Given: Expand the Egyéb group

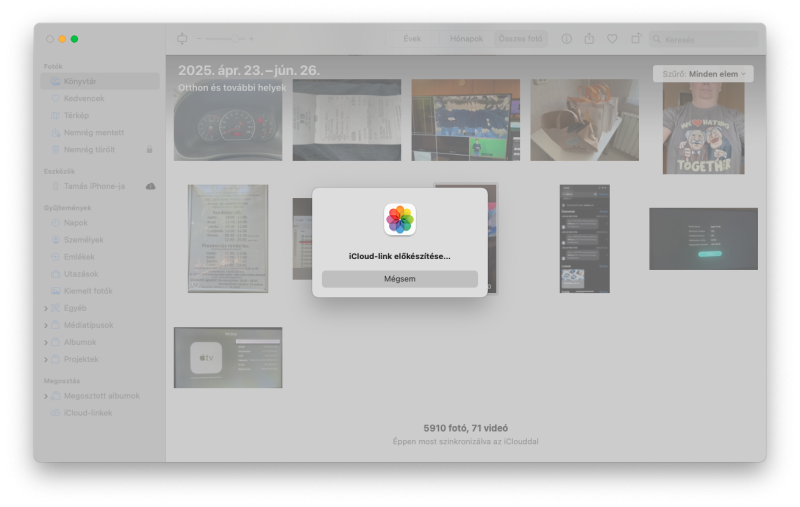Looking at the screenshot, I should (46, 309).
